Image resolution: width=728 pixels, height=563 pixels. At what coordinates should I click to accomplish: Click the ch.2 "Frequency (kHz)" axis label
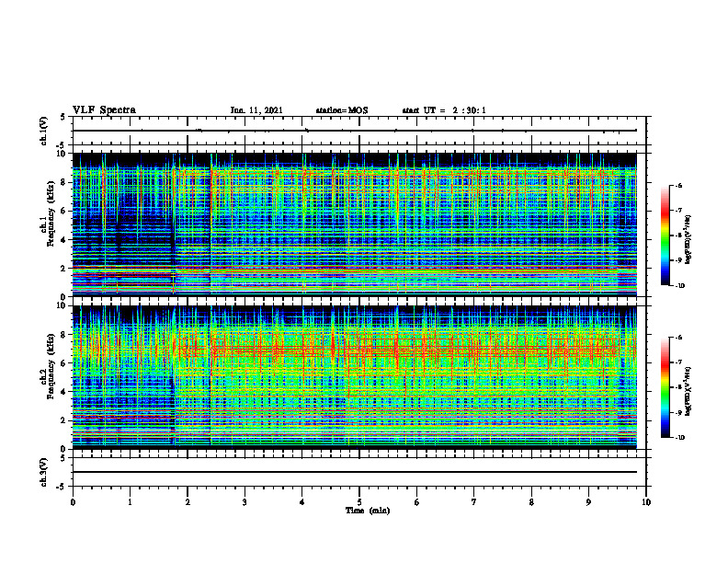(51, 366)
